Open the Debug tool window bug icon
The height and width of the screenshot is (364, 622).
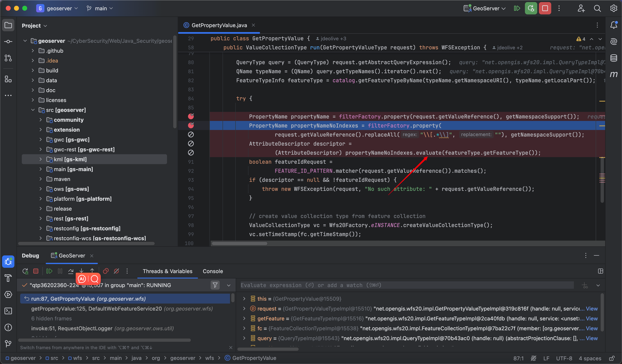coord(8,261)
